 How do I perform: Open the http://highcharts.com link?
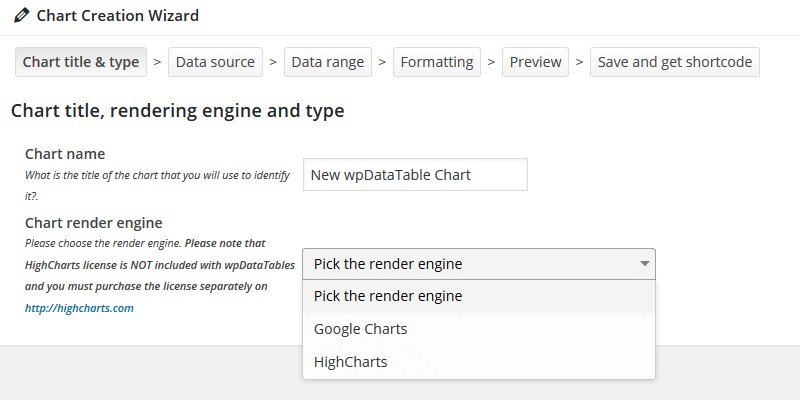[x=79, y=308]
